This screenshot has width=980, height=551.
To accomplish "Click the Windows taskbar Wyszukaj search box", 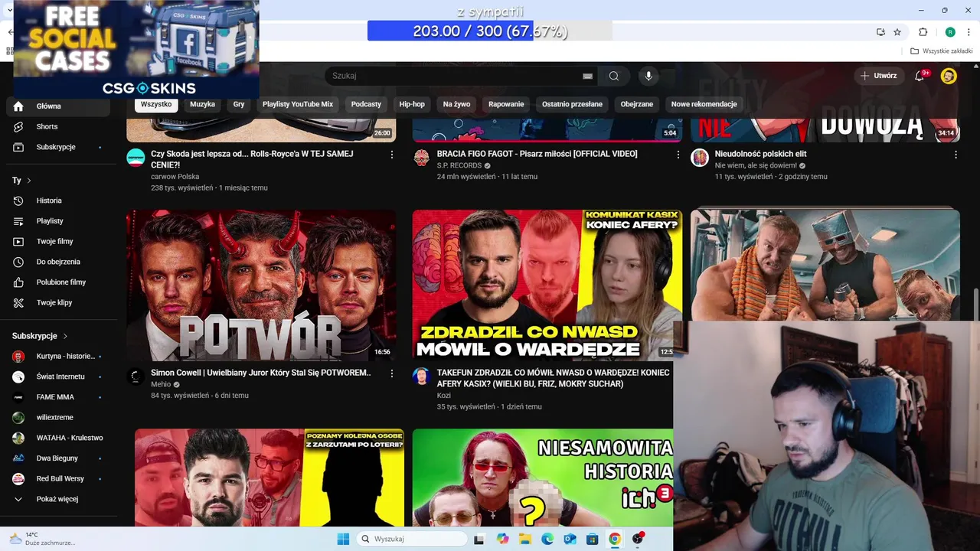I will pos(412,539).
